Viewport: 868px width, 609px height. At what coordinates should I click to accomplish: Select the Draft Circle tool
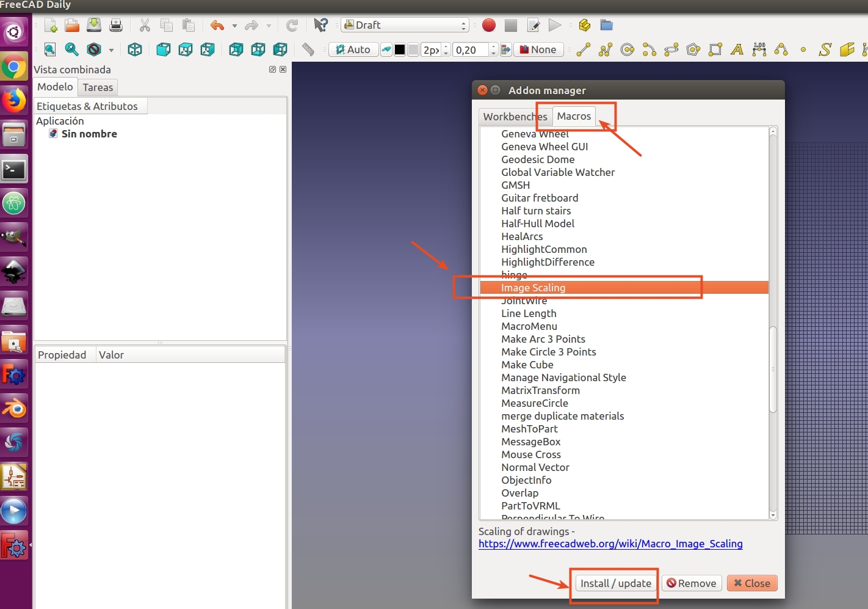[627, 49]
